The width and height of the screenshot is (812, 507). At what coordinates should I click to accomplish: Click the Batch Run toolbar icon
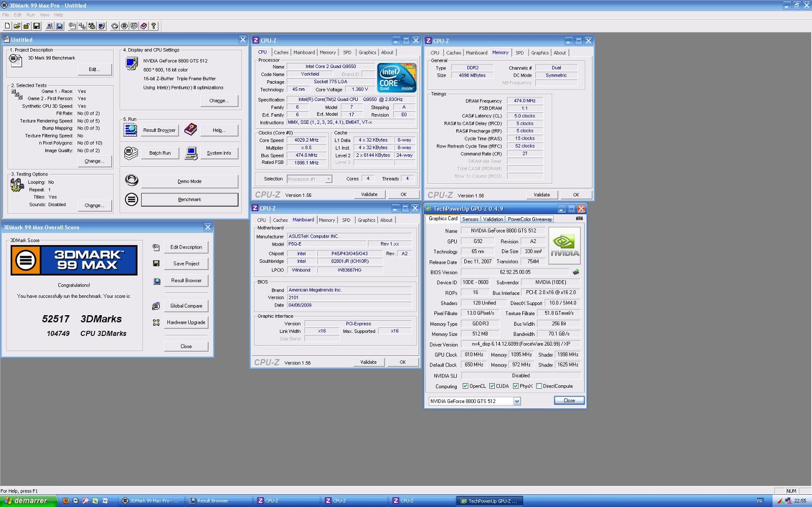coord(134,26)
